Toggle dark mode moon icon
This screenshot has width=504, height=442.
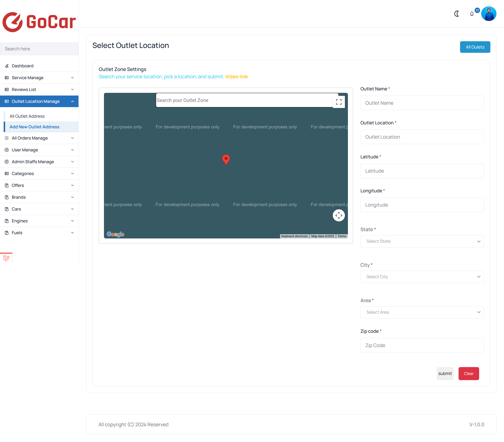click(x=456, y=14)
